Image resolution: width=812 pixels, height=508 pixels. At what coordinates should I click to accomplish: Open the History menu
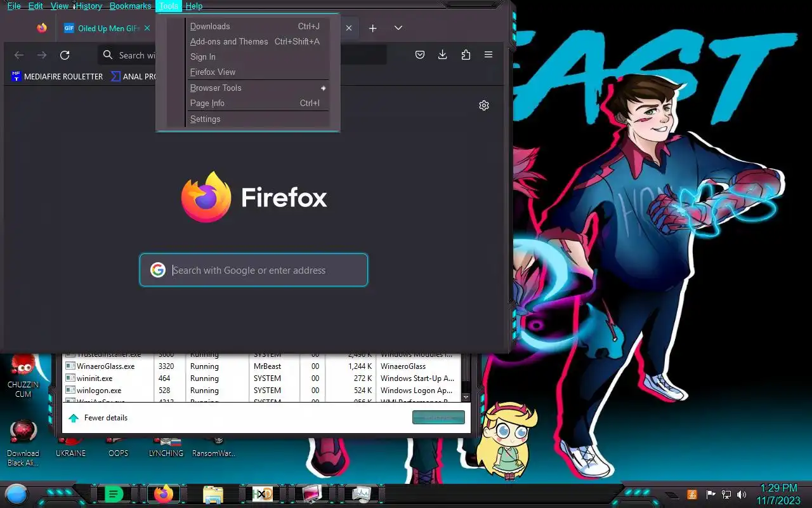point(89,6)
